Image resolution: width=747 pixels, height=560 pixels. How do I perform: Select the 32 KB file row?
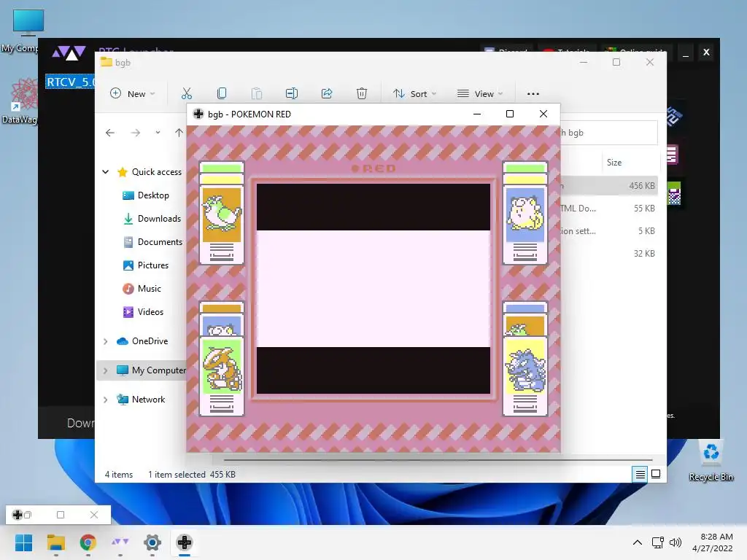click(609, 253)
